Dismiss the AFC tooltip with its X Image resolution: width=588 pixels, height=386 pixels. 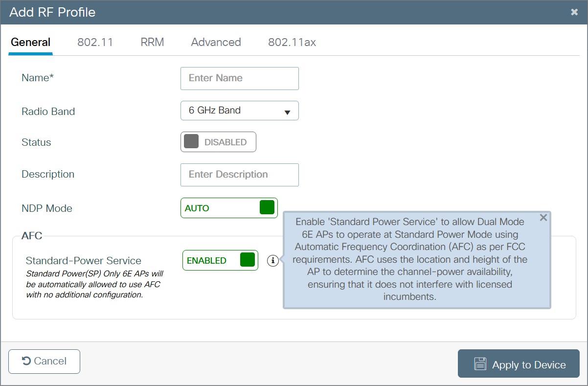(x=543, y=218)
